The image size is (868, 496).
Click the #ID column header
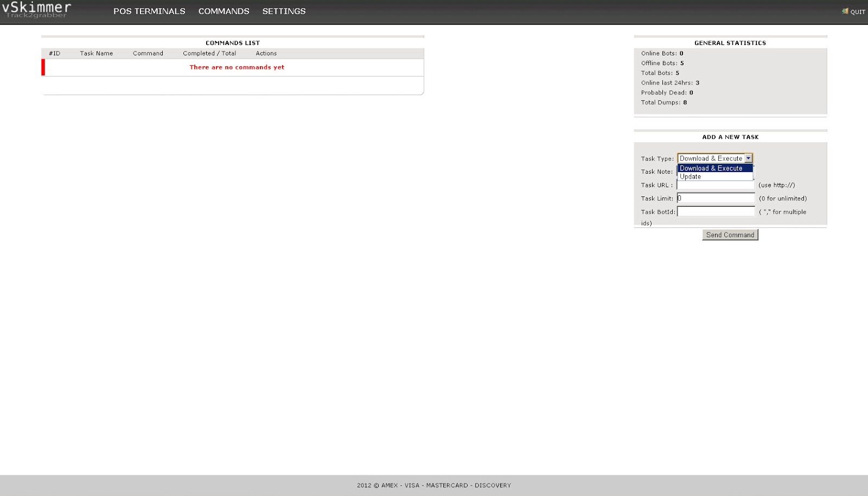coord(54,54)
